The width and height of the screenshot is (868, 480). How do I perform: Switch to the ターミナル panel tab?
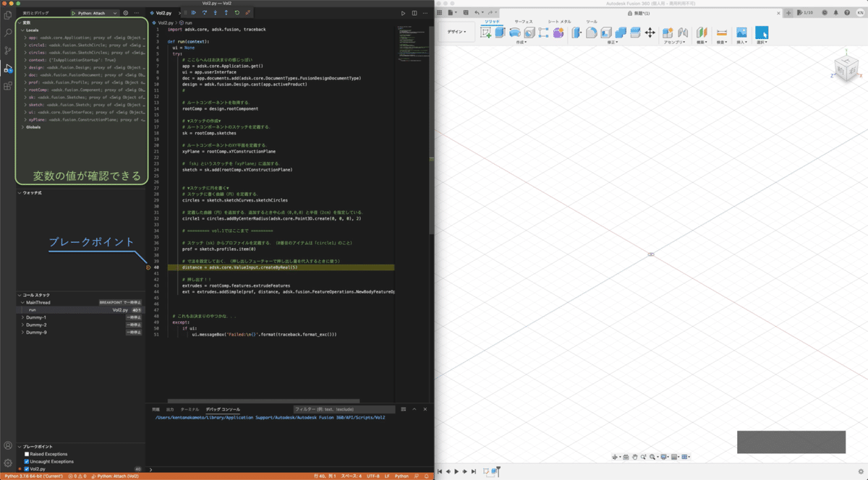[190, 409]
